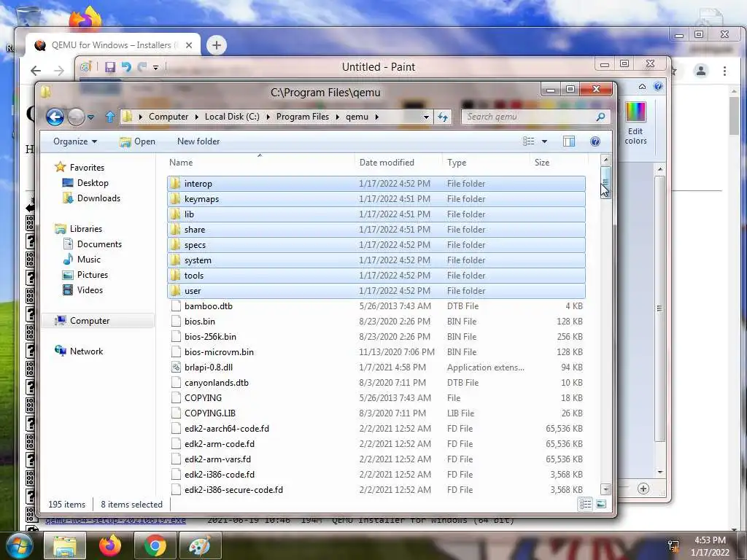Sort by the Size column header
Screen dimensions: 747x560
558,163
